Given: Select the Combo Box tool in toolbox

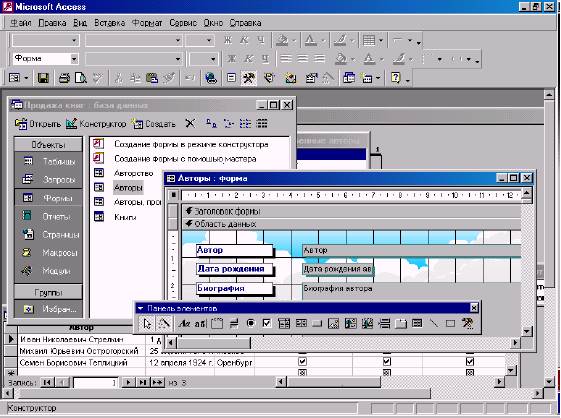Looking at the screenshot, I should click(x=284, y=324).
